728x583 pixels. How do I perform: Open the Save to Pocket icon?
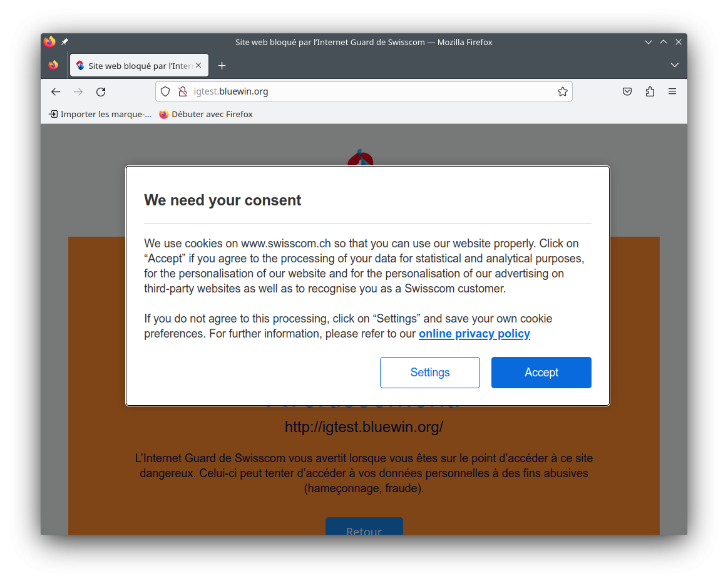click(627, 91)
